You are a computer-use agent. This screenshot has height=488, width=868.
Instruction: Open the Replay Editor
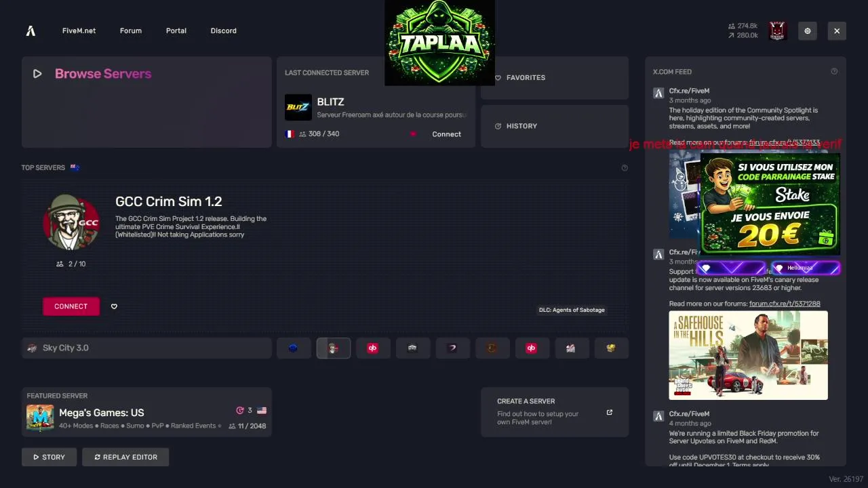125,457
